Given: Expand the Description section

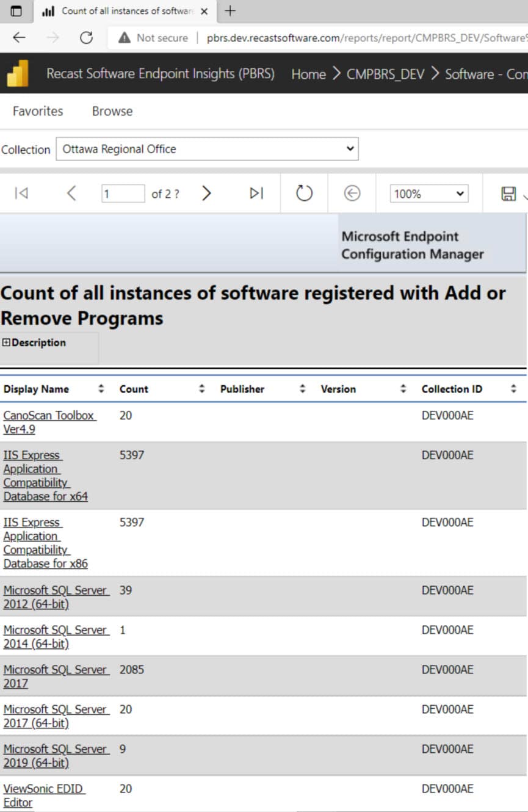Looking at the screenshot, I should pos(7,343).
